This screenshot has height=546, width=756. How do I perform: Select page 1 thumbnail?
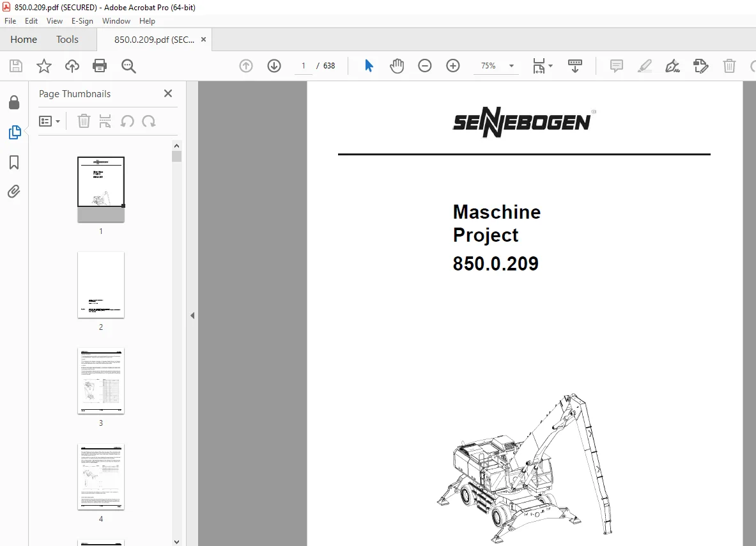tap(101, 189)
